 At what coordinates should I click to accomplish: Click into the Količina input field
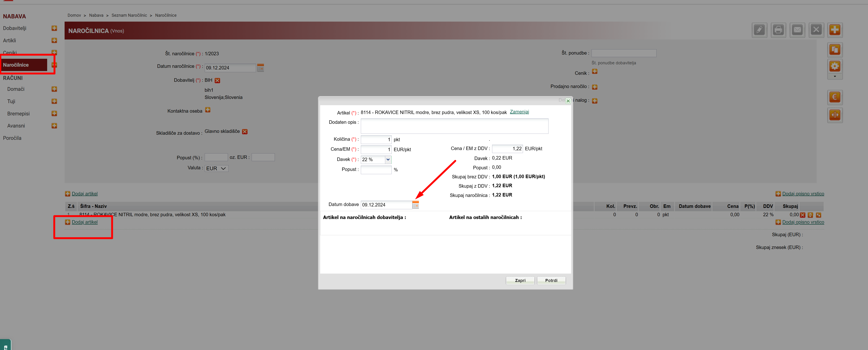click(376, 139)
